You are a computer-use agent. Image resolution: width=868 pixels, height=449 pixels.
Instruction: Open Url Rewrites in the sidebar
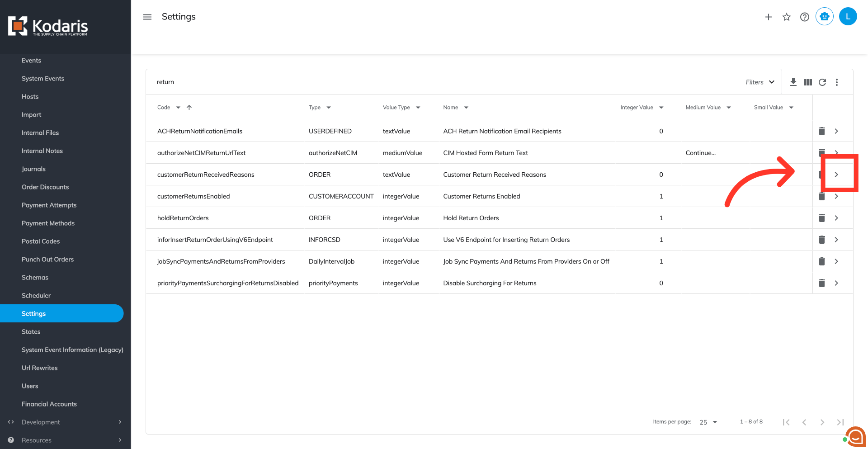click(x=40, y=368)
